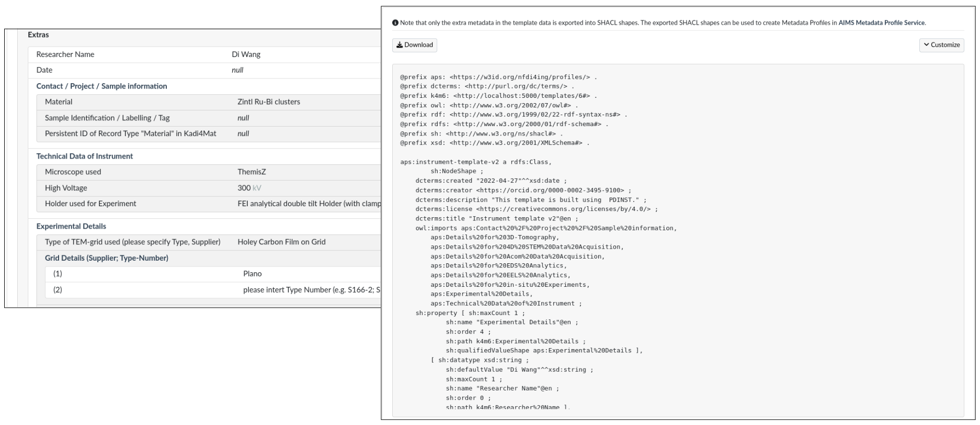Click the null value of the Date row
980x425 pixels.
pyautogui.click(x=237, y=70)
